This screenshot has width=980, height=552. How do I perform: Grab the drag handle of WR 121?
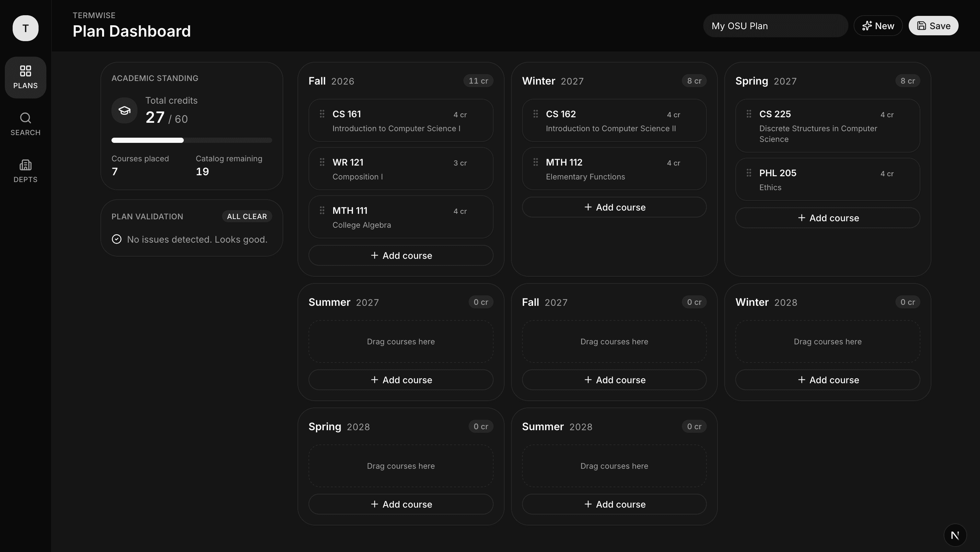tap(322, 162)
